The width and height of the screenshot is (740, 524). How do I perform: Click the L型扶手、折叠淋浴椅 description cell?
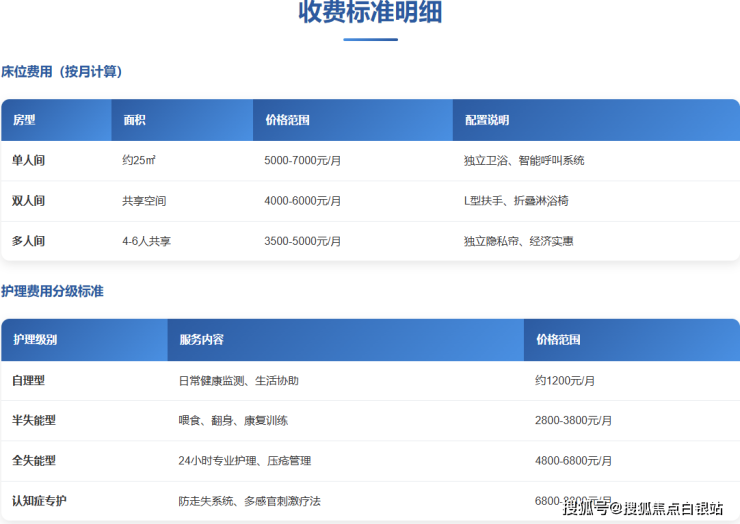pyautogui.click(x=516, y=201)
